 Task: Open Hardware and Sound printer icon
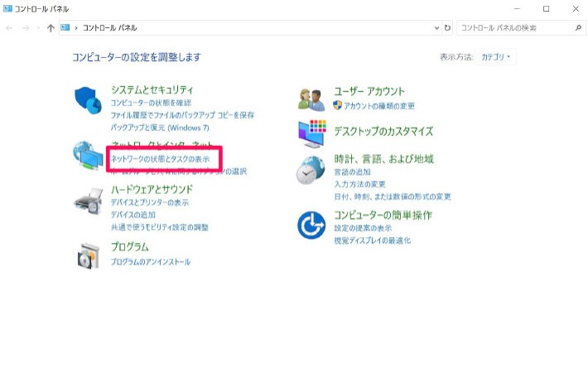(89, 201)
